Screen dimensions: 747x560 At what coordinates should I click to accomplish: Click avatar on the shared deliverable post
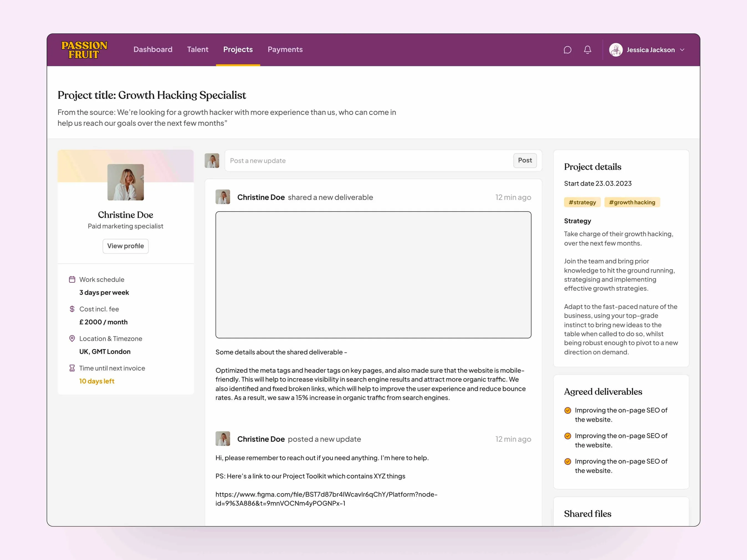223,197
